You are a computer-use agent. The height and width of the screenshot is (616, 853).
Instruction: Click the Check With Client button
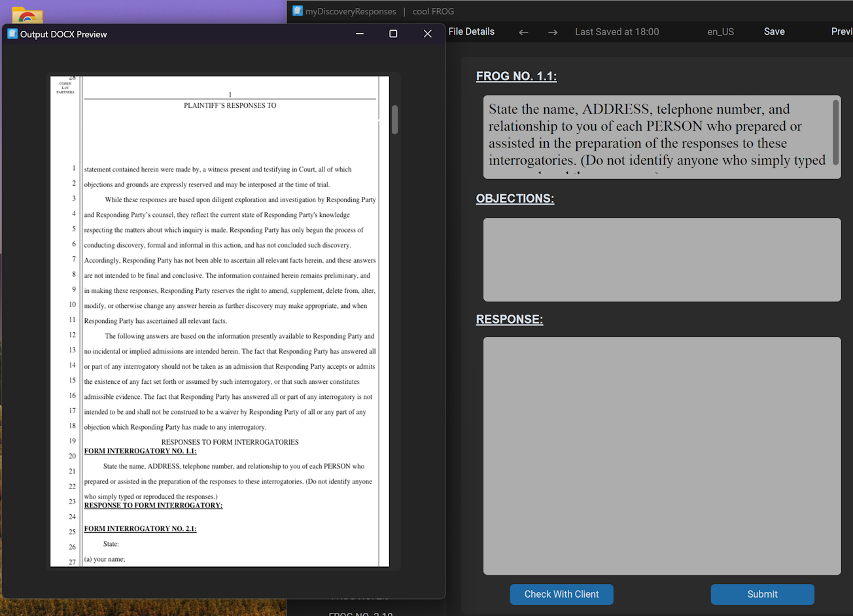(561, 594)
